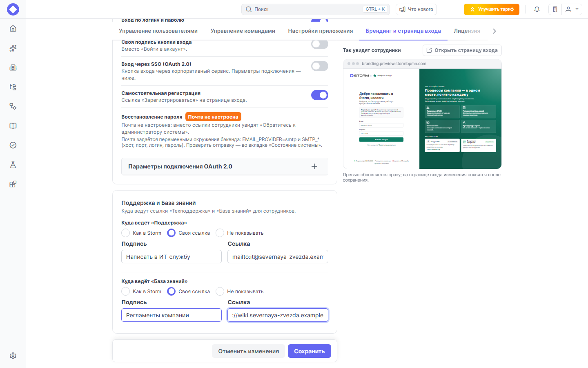This screenshot has width=588, height=368.
Task: Click the «Написать в ИТ-службу» caption field
Action: 171,257
